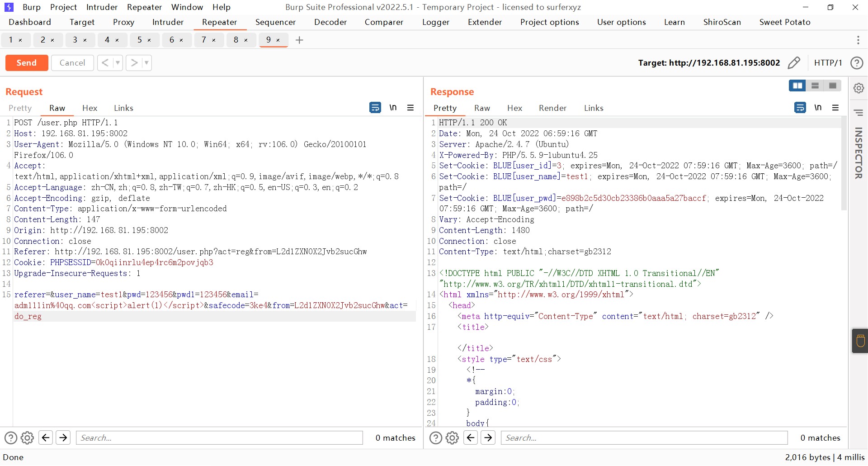868x466 pixels.
Task: Open Response search settings gear
Action: [x=453, y=438]
